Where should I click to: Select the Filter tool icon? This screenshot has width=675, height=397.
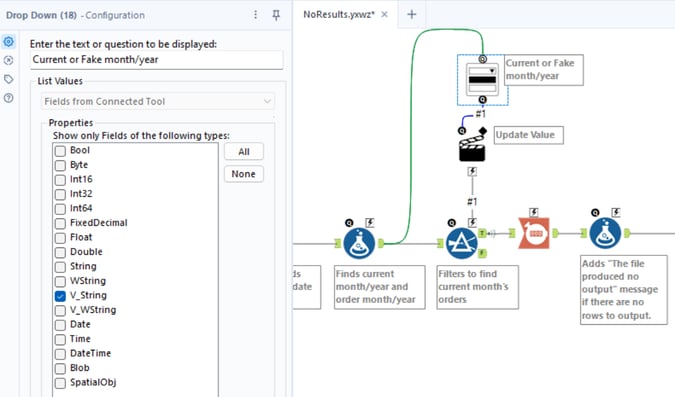tap(461, 243)
